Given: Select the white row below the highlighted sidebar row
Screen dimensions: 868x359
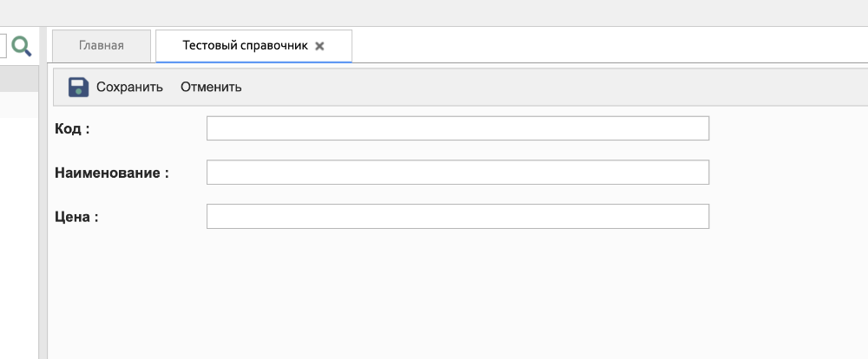Looking at the screenshot, I should pyautogui.click(x=18, y=105).
